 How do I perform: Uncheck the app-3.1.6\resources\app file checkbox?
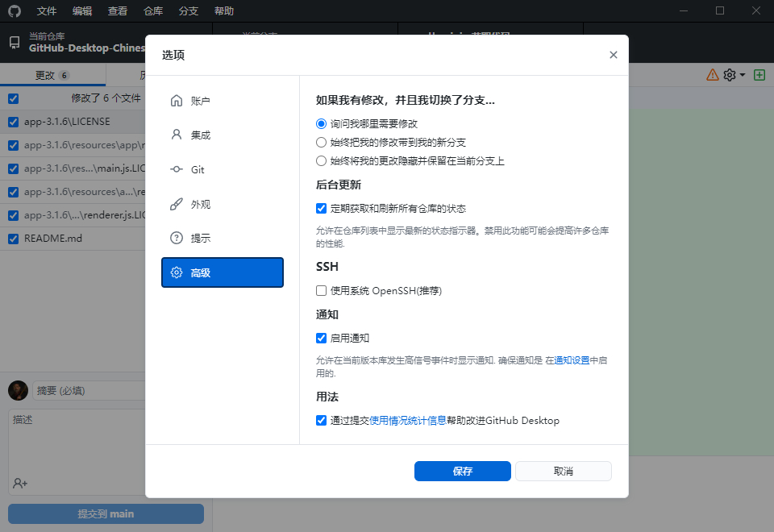(14, 146)
